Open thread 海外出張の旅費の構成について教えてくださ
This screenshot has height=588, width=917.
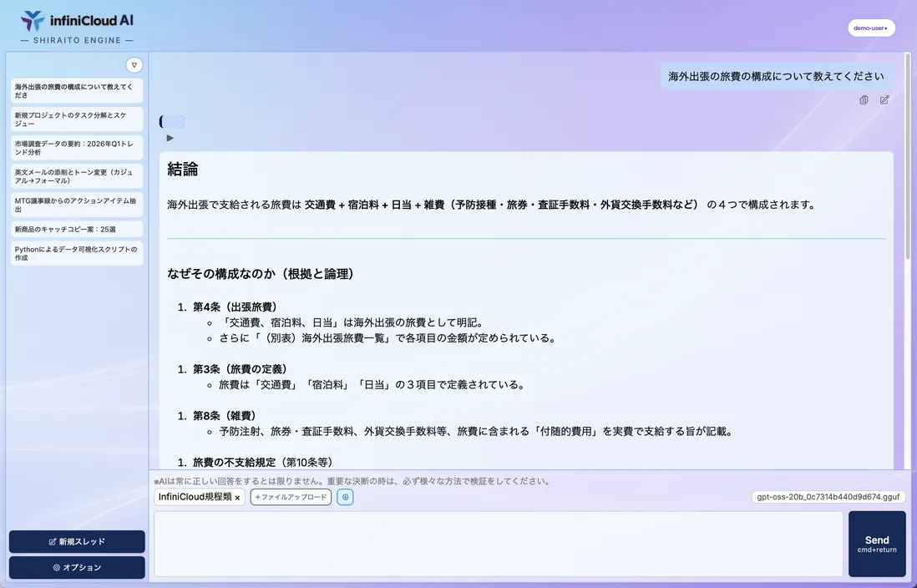[x=77, y=91]
